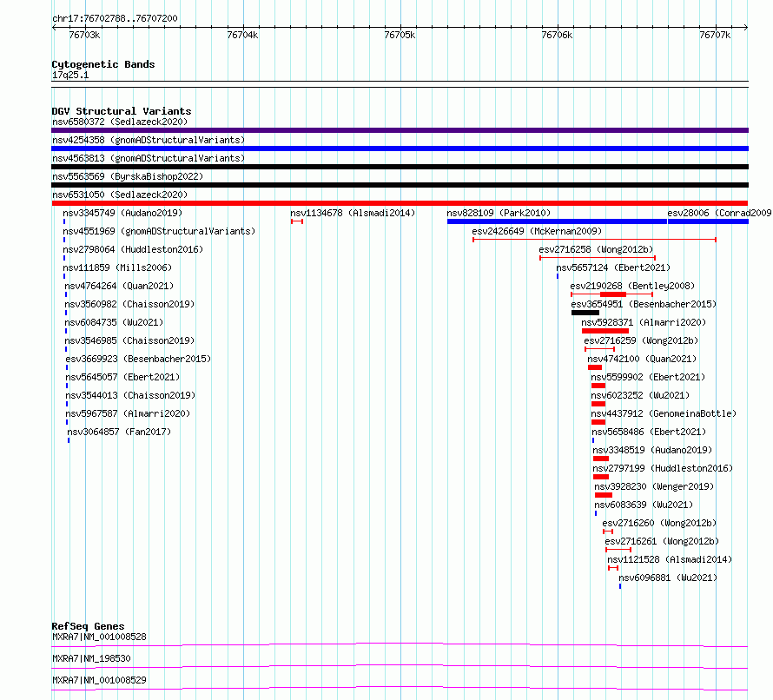Select nsv2797199 (Huddleston2016) label
This screenshot has width=773, height=700.
pos(663,468)
